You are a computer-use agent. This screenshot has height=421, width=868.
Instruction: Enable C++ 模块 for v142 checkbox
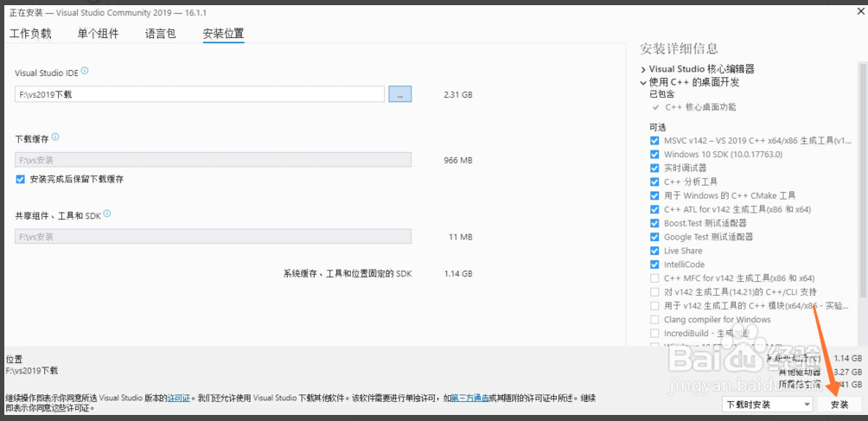654,305
